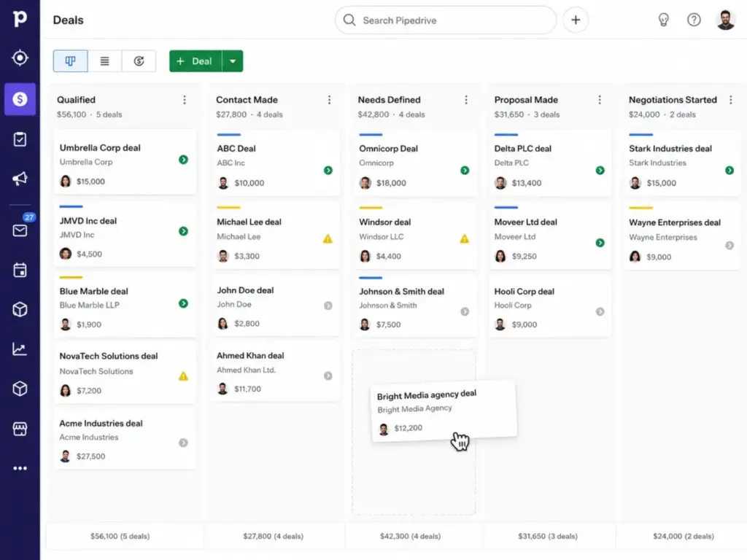The image size is (747, 560).
Task: Open the Pipedrive logo home
Action: 20,18
